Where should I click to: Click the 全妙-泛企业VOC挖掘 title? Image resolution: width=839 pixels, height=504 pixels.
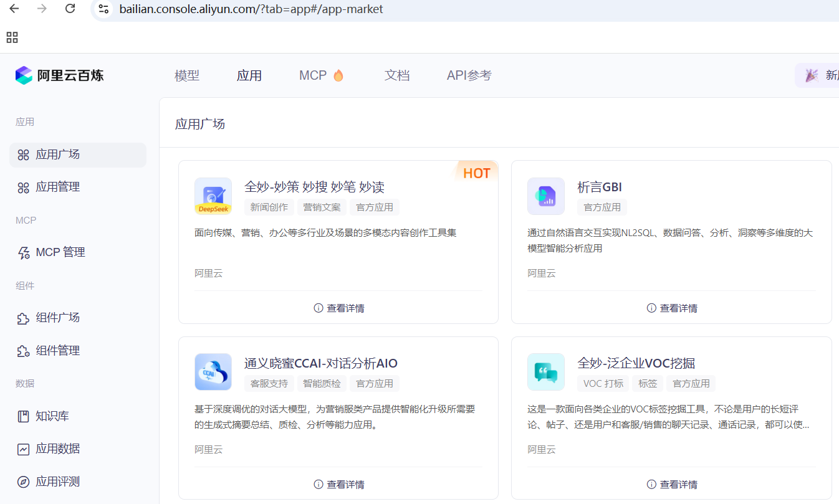(x=636, y=363)
